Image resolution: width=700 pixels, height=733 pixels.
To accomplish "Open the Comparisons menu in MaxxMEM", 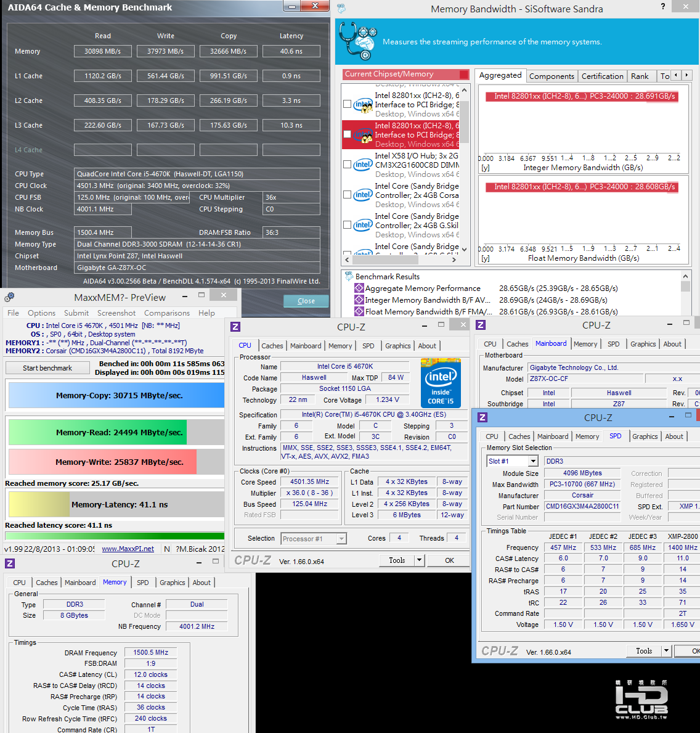I will (167, 313).
